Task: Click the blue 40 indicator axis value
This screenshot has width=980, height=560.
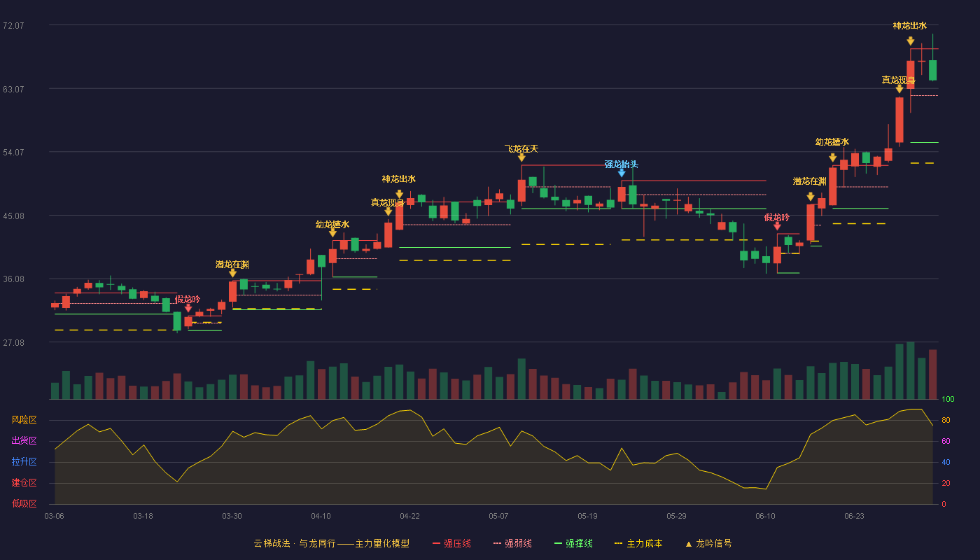Action: pos(946,463)
